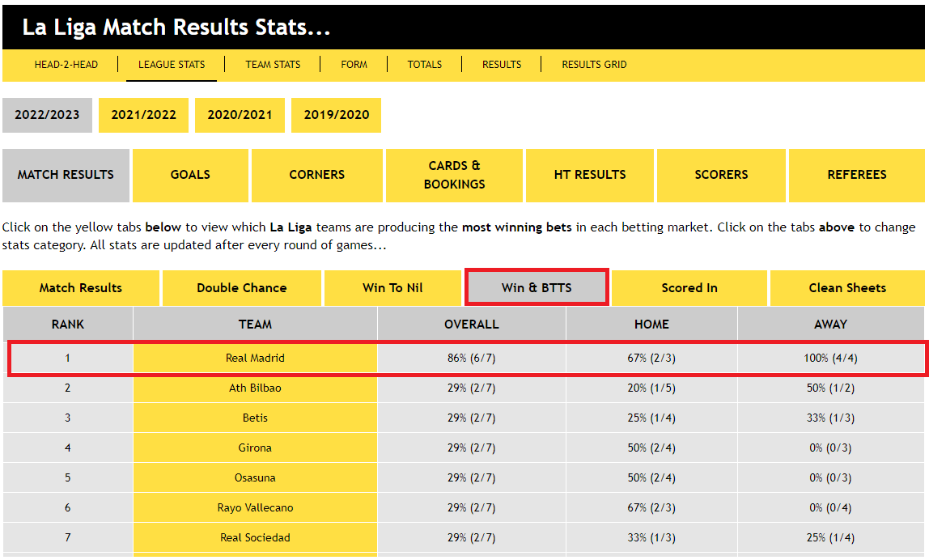This screenshot has width=929, height=560.
Task: Open the SCORERS stats
Action: click(x=721, y=175)
